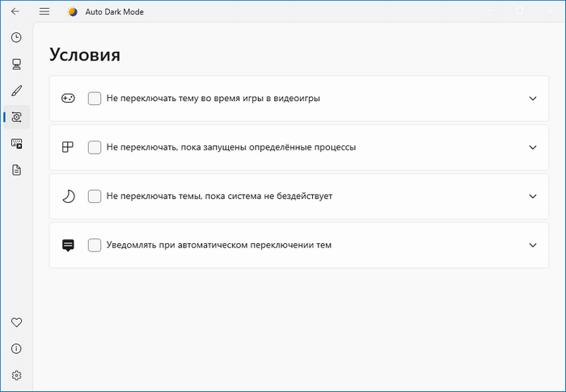Screen dimensions: 566x392
Task: Open the Scripts document icon
Action: point(17,170)
